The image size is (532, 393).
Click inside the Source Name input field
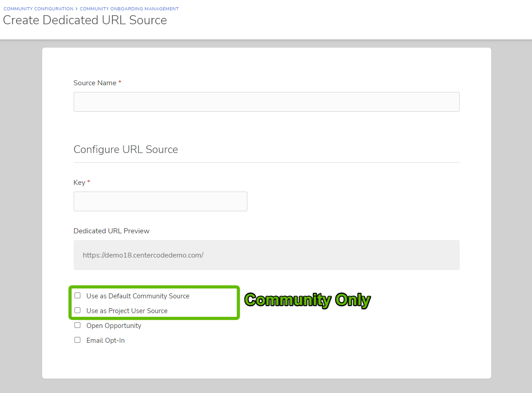(266, 102)
